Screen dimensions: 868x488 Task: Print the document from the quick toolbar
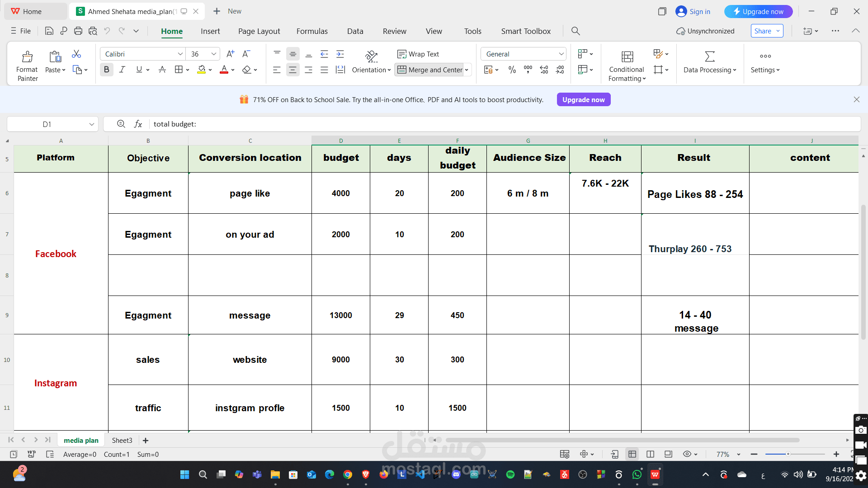pyautogui.click(x=78, y=31)
